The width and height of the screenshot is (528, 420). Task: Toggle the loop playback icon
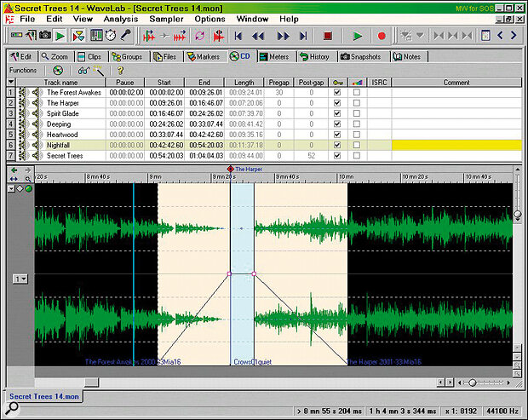[200, 37]
